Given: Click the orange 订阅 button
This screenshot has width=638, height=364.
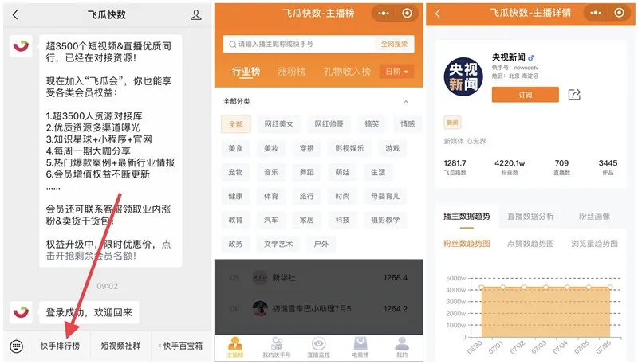Looking at the screenshot, I should [x=526, y=95].
